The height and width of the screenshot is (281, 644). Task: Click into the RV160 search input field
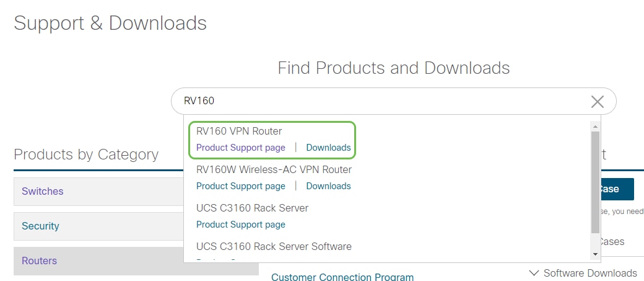click(380, 101)
